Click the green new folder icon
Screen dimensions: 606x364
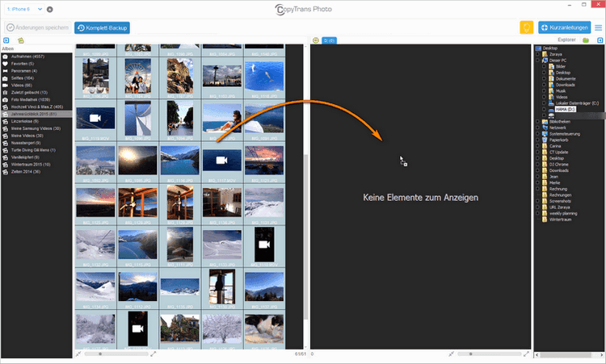pyautogui.click(x=586, y=40)
